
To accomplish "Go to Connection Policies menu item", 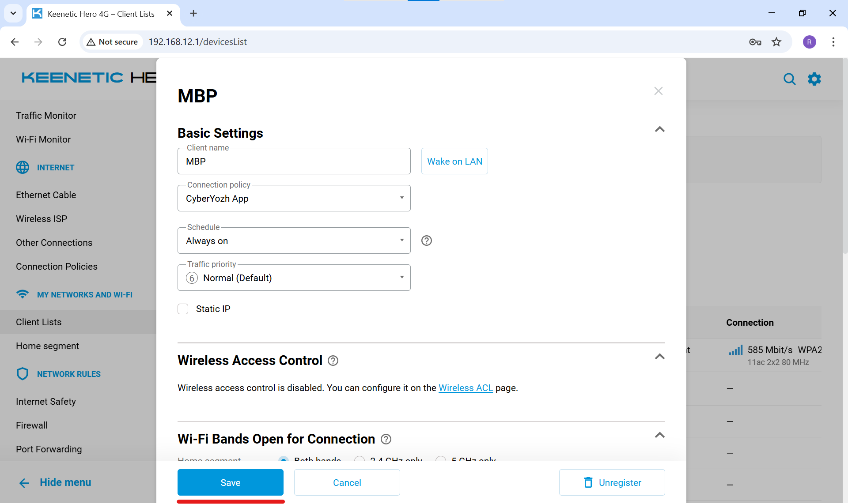I will (57, 267).
